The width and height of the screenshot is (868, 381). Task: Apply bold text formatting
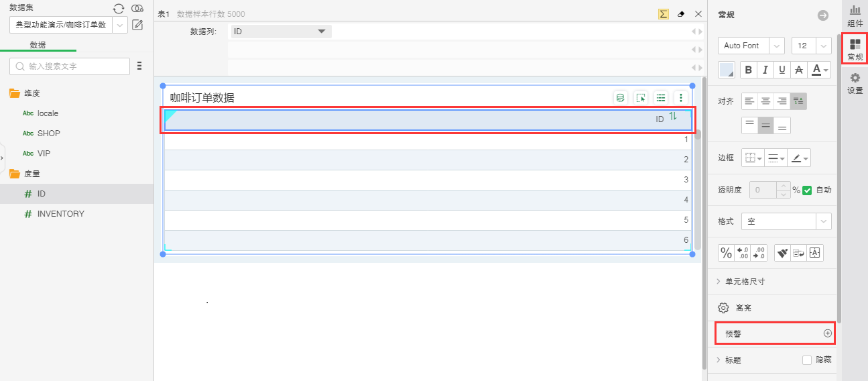(x=748, y=70)
